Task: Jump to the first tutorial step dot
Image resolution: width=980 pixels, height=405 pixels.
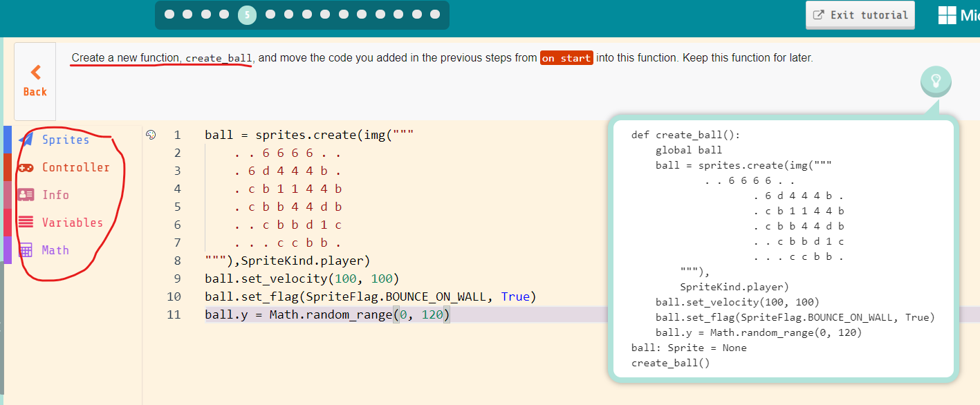Action: pyautogui.click(x=169, y=13)
